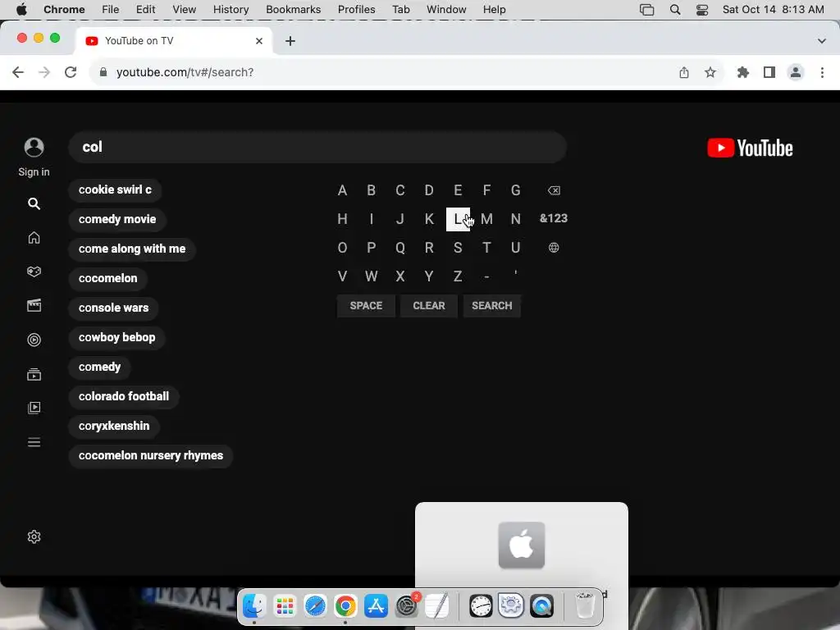The width and height of the screenshot is (840, 630).
Task: Open Launchpad from the Dock
Action: point(285,606)
